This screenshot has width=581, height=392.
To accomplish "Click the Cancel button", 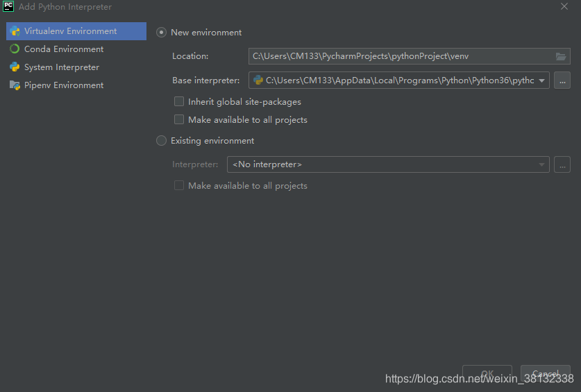I will pyautogui.click(x=545, y=373).
